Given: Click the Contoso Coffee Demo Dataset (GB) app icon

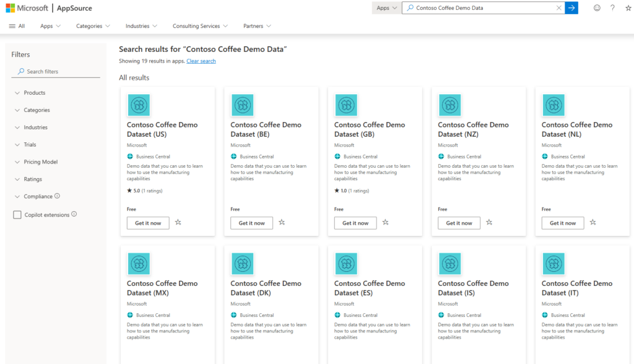Looking at the screenshot, I should point(346,105).
